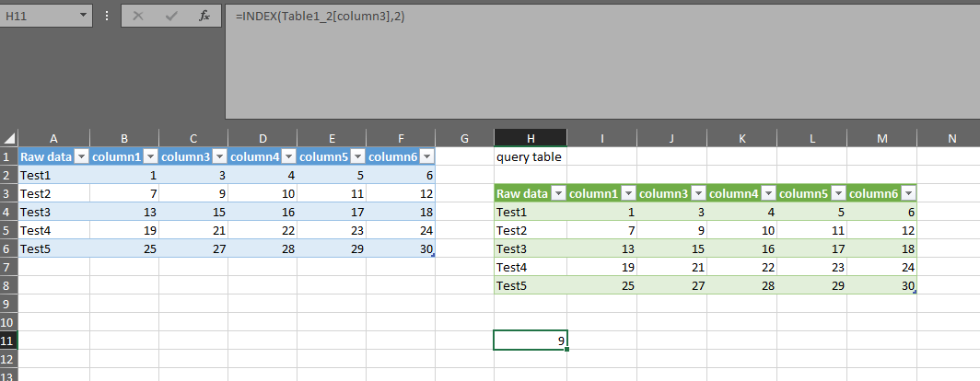Open the green table column6 filter dropdown
Image resolution: width=980 pixels, height=381 pixels.
coord(908,193)
